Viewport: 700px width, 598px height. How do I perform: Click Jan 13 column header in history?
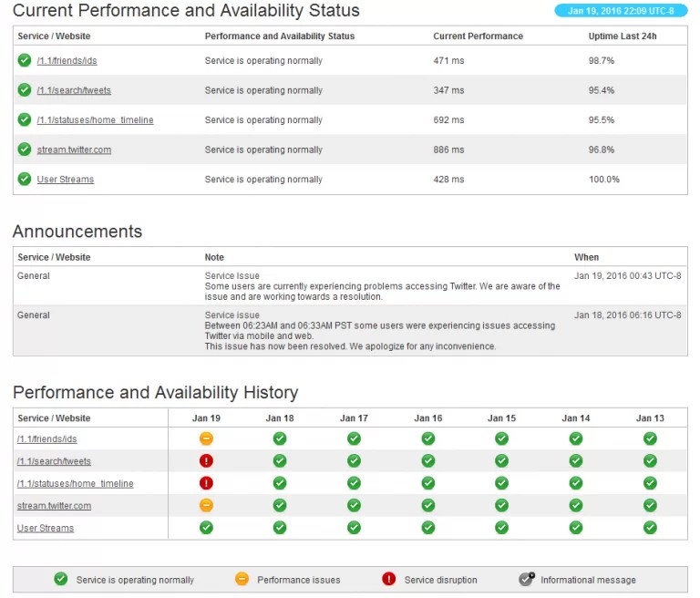pos(650,418)
